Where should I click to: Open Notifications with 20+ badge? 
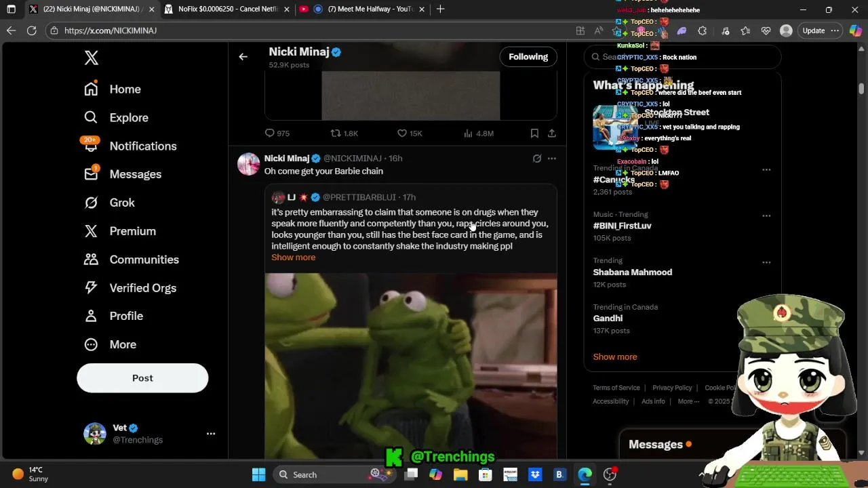pyautogui.click(x=130, y=146)
